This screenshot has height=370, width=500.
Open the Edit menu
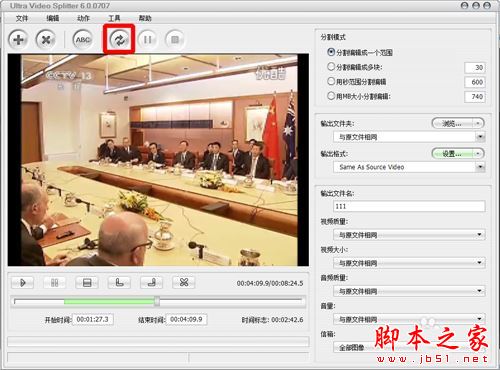click(53, 18)
